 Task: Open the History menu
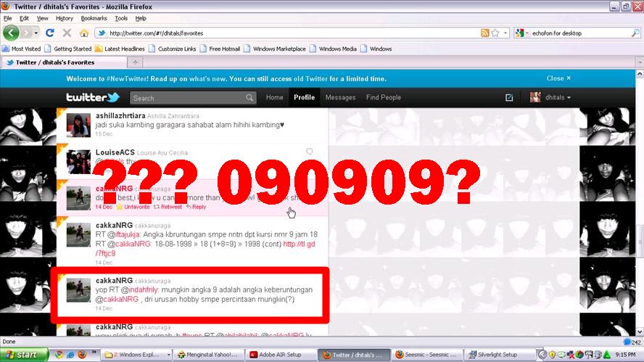(65, 18)
